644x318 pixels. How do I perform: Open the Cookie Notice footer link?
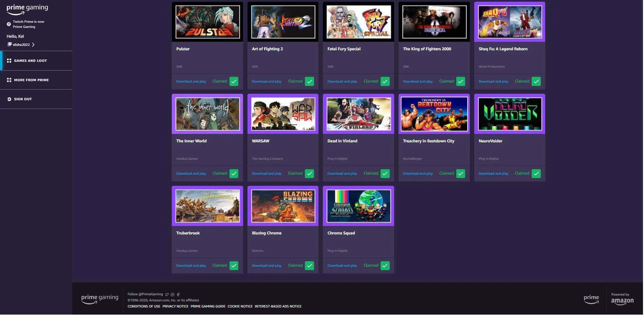[x=240, y=306]
